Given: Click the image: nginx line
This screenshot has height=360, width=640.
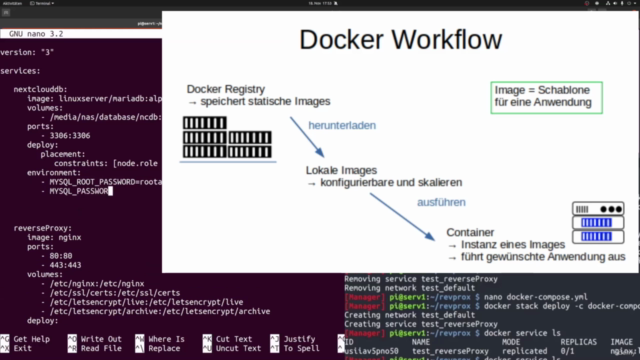Looking at the screenshot, I should pos(54,238).
